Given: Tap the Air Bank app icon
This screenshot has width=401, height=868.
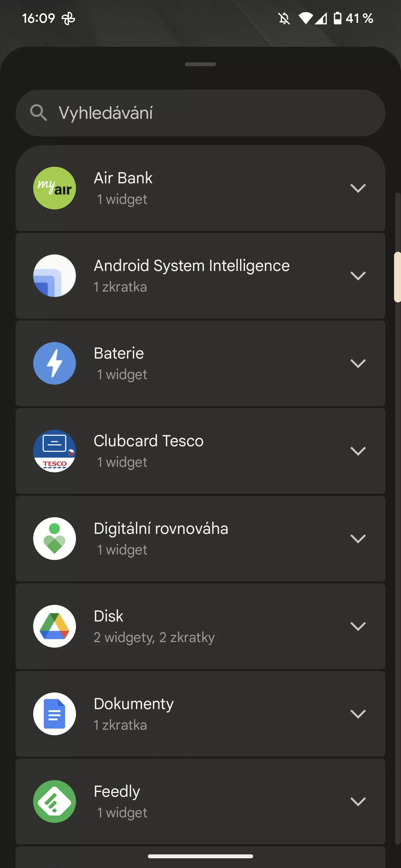Looking at the screenshot, I should coord(54,188).
